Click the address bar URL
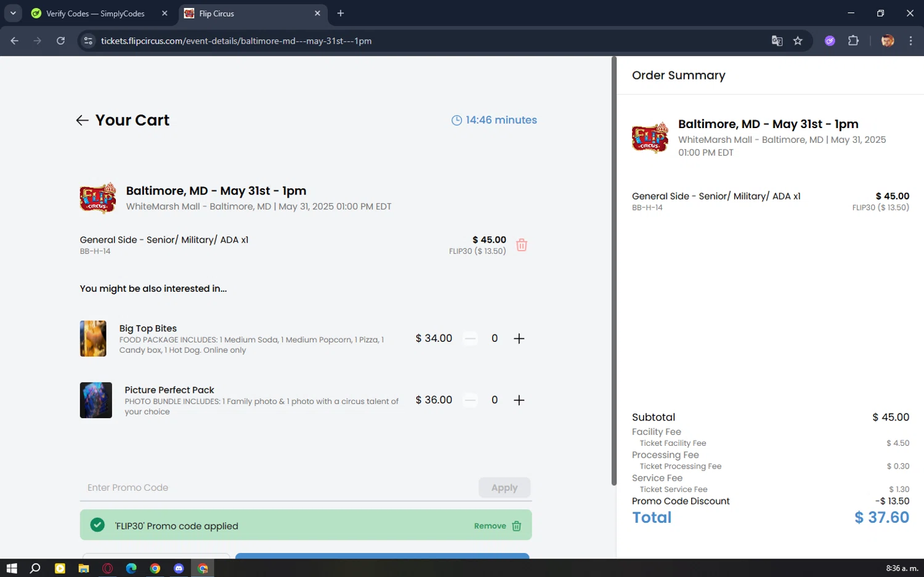 [x=236, y=41]
